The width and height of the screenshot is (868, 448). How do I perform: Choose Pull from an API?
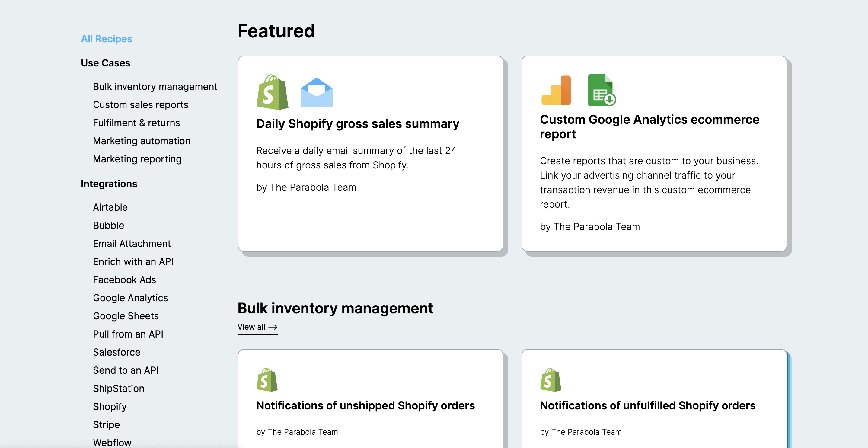[128, 334]
